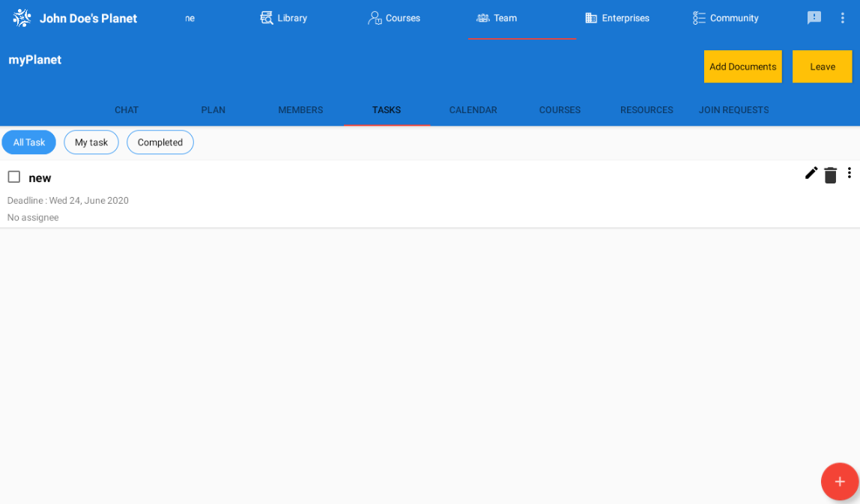Enable the "Completed" filter
This screenshot has height=504, width=860.
[x=160, y=142]
